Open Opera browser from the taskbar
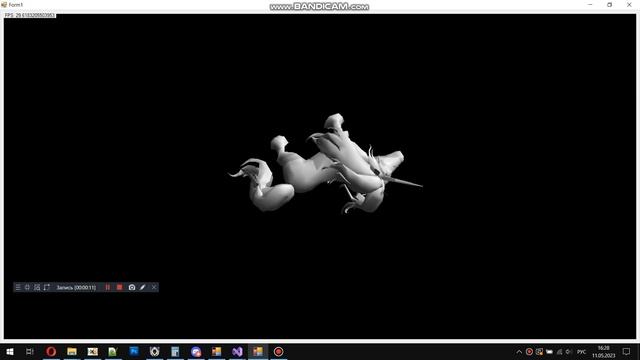 click(51, 351)
